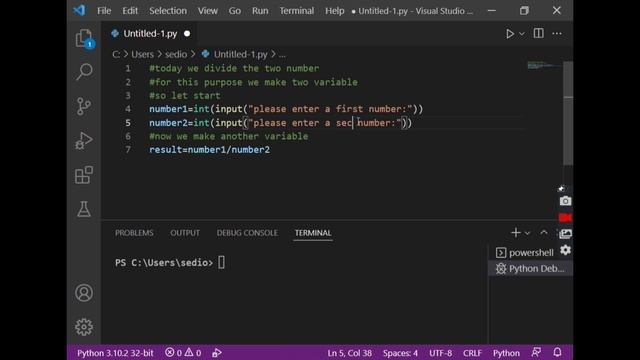
Task: Run the Python file with play button
Action: pyautogui.click(x=509, y=33)
